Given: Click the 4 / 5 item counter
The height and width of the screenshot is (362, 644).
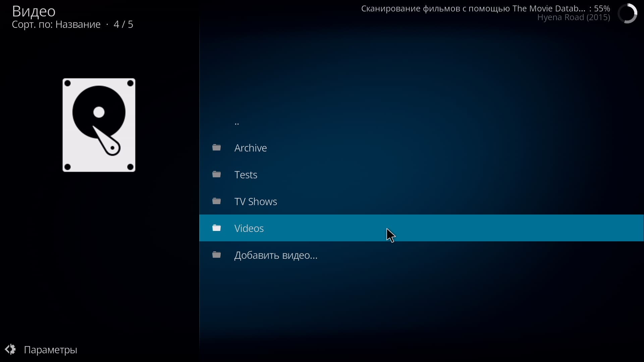Looking at the screenshot, I should [x=123, y=24].
